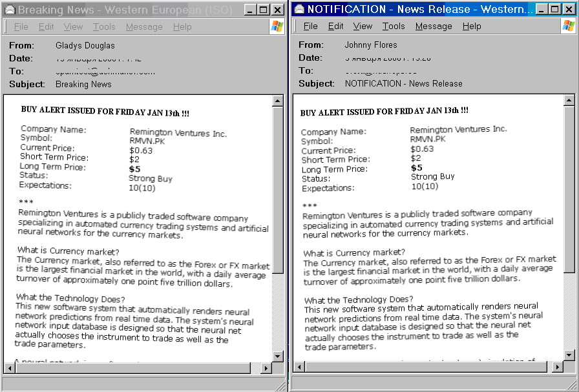Click scroll down arrow in Breaking News message
This screenshot has width=579, height=392.
pos(278,356)
